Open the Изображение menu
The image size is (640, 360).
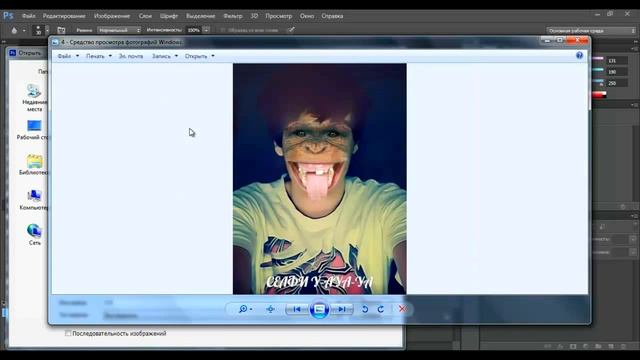point(112,16)
